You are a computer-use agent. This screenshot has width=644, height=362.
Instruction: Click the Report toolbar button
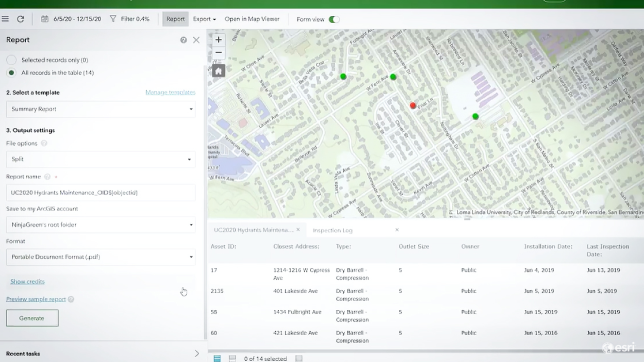pos(175,19)
